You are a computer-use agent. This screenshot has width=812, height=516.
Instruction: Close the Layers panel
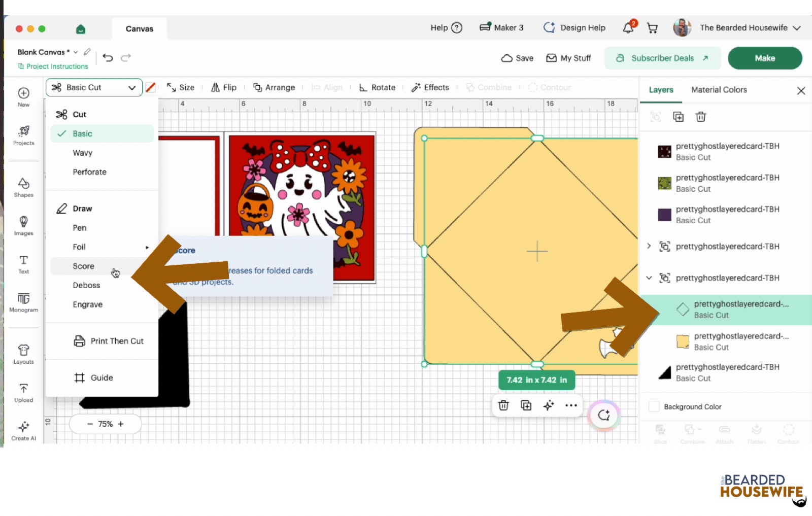(801, 90)
